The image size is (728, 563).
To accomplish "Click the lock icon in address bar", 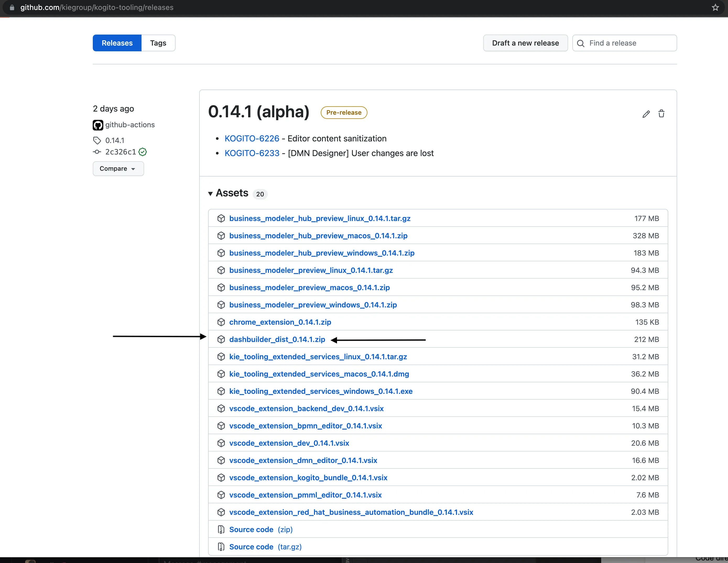I will coord(12,7).
